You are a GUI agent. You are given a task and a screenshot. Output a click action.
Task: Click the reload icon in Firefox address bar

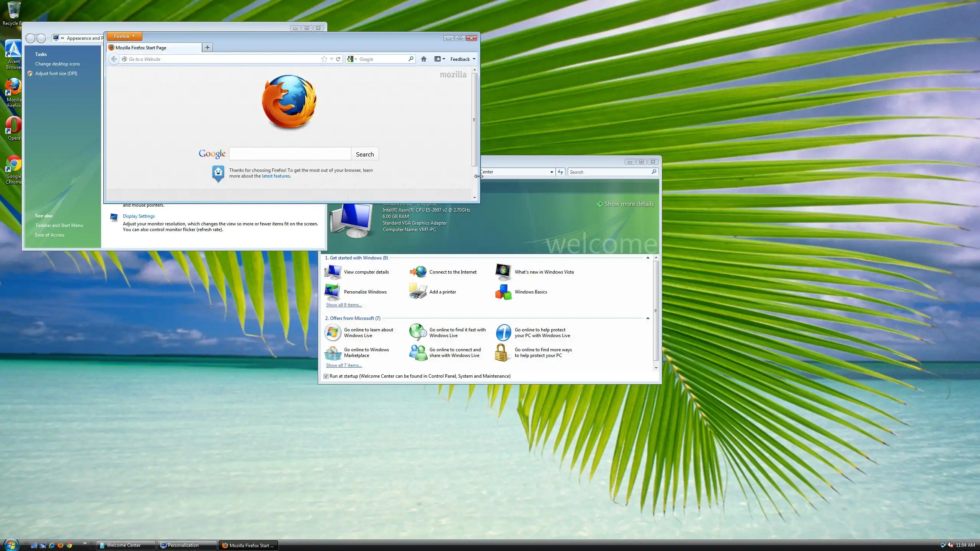(338, 59)
